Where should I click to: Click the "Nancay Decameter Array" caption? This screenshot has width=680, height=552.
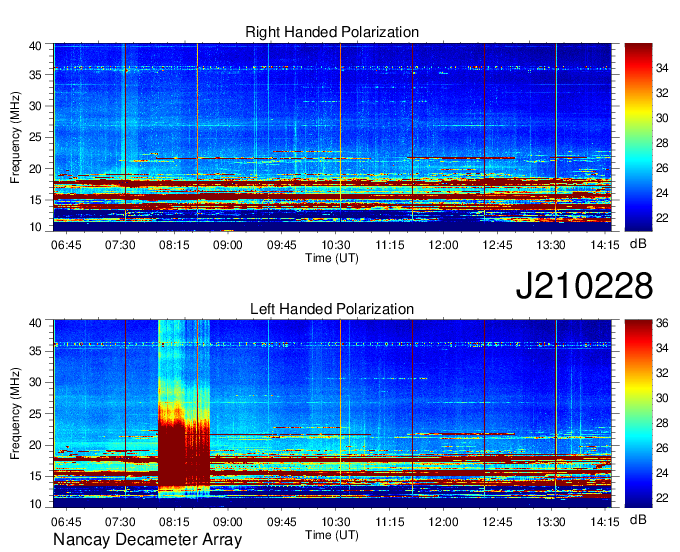(147, 539)
